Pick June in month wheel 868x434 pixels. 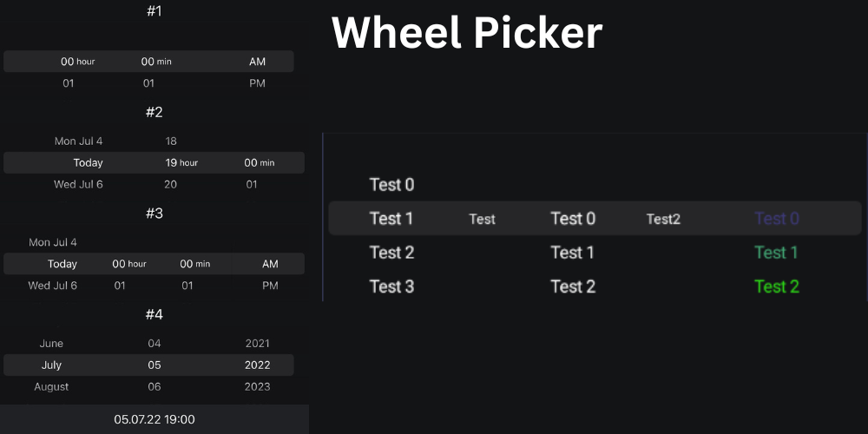[x=51, y=344]
